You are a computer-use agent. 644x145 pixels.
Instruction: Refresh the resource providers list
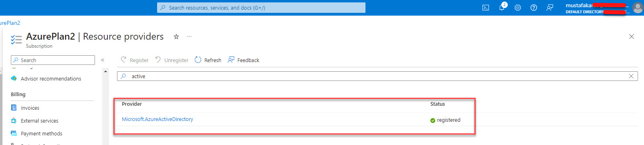click(x=208, y=60)
